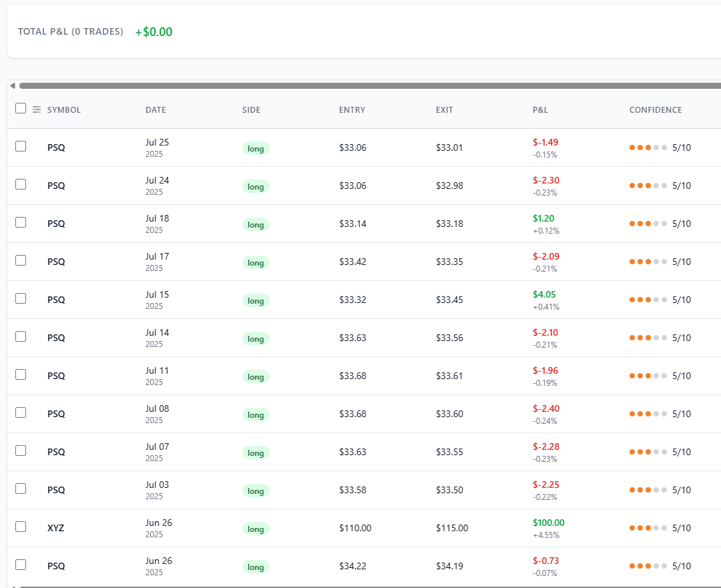
Task: Click the ENTRY column header
Action: click(352, 110)
